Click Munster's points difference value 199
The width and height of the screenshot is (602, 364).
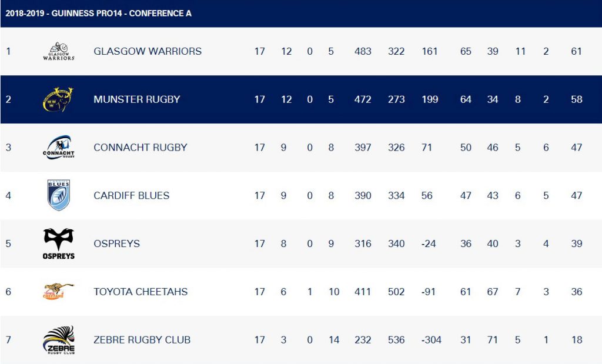tap(430, 99)
